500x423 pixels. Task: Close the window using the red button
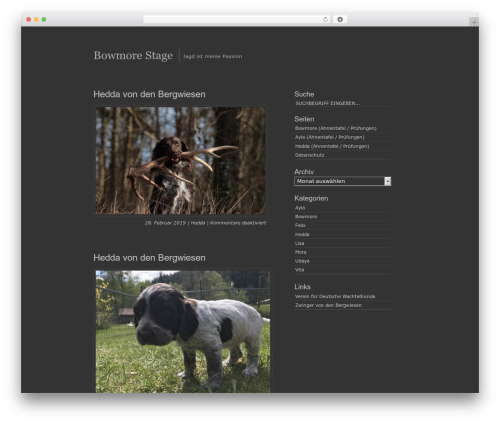tap(29, 20)
